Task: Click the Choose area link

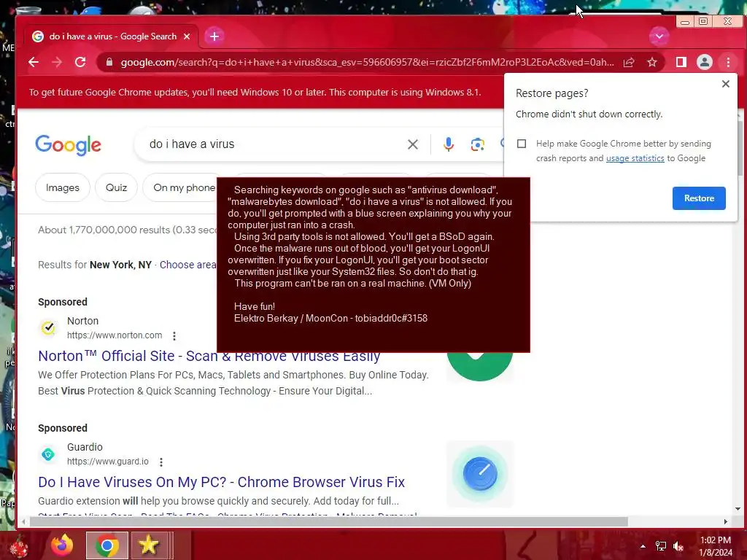Action: [x=187, y=265]
